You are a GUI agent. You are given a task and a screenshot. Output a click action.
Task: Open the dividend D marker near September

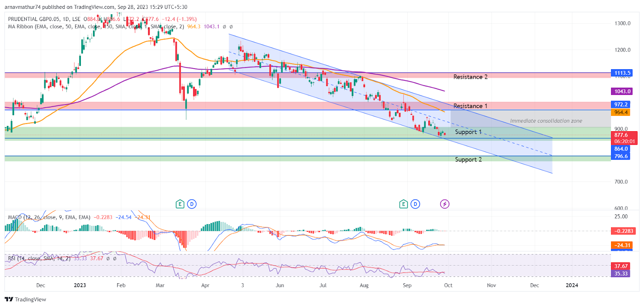(415, 204)
